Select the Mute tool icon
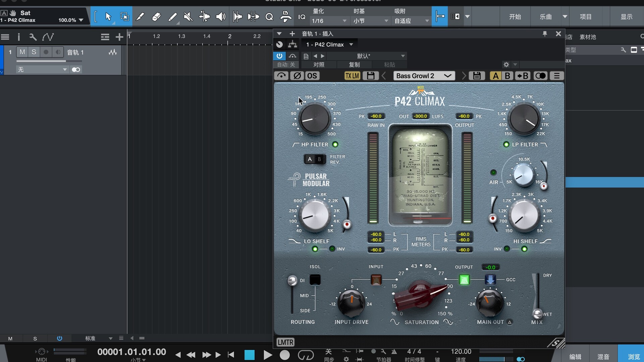Image resolution: width=644 pixels, height=362 pixels. [x=188, y=16]
